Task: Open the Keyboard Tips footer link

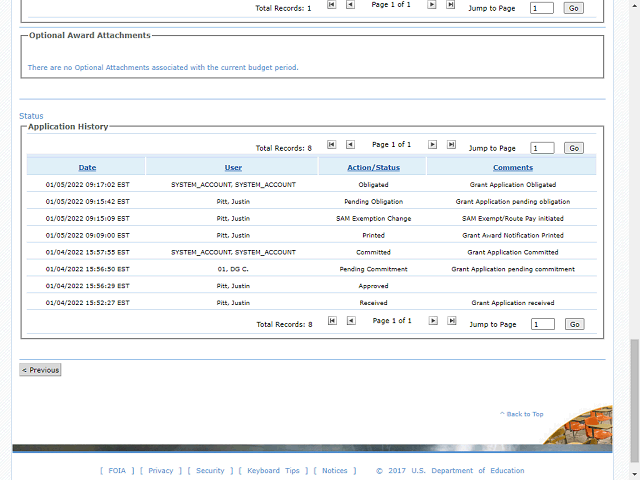Action: pos(273,471)
